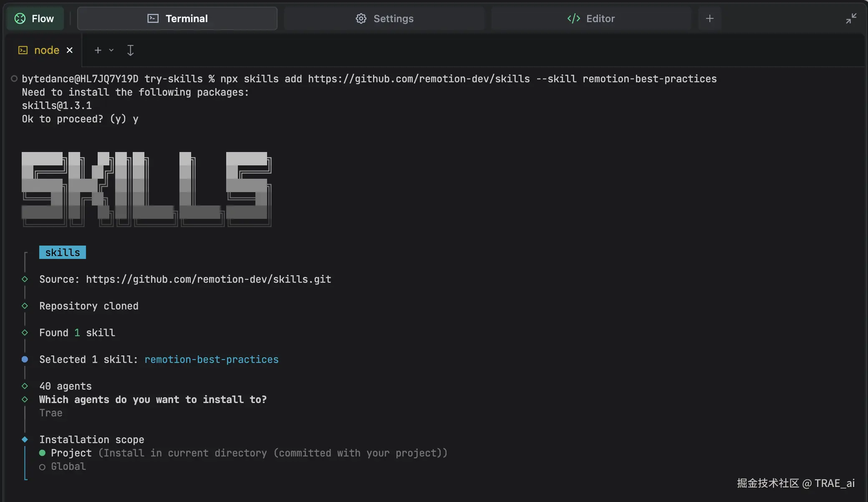This screenshot has width=868, height=502.
Task: Expand the new terminal dropdown chevron
Action: pyautogui.click(x=111, y=50)
